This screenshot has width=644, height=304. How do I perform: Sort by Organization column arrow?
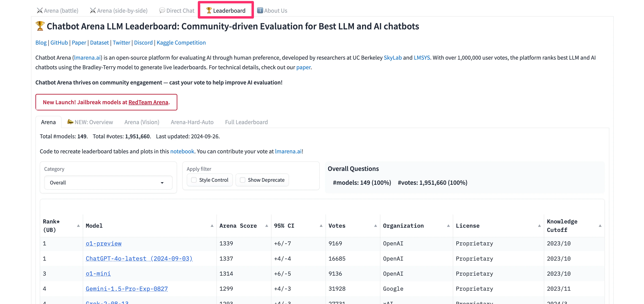448,226
